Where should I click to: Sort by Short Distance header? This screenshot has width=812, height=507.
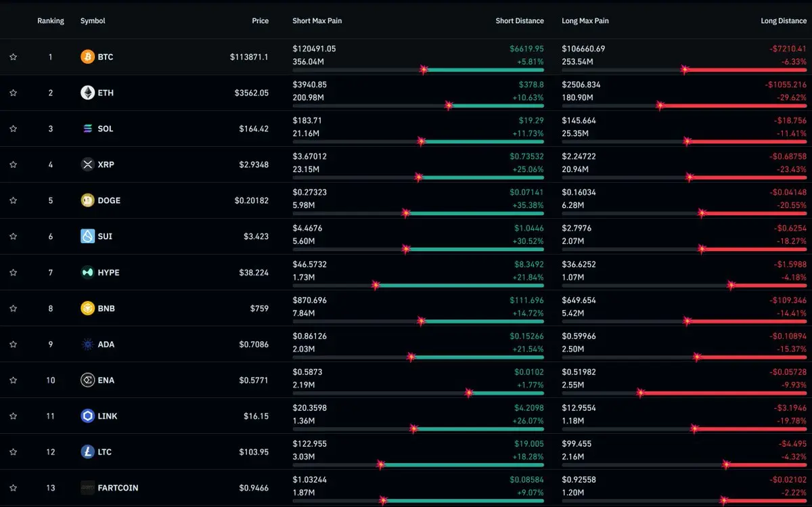click(520, 21)
